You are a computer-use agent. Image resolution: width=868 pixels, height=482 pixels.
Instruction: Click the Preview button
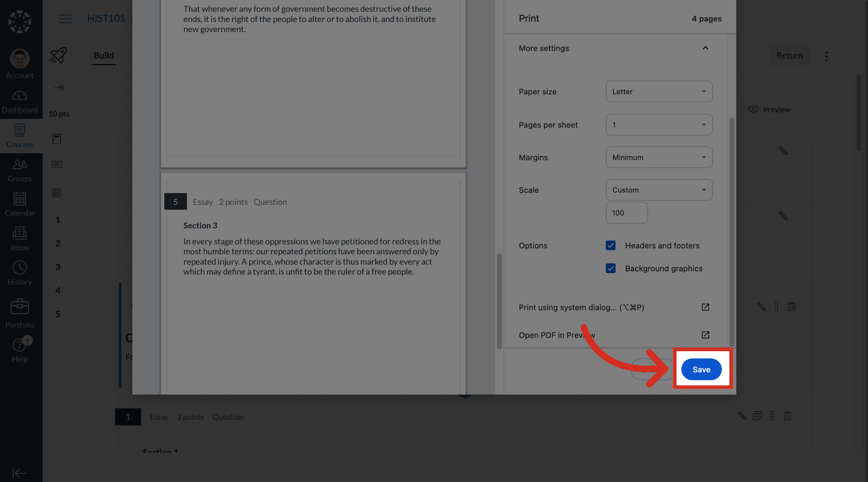(x=770, y=109)
